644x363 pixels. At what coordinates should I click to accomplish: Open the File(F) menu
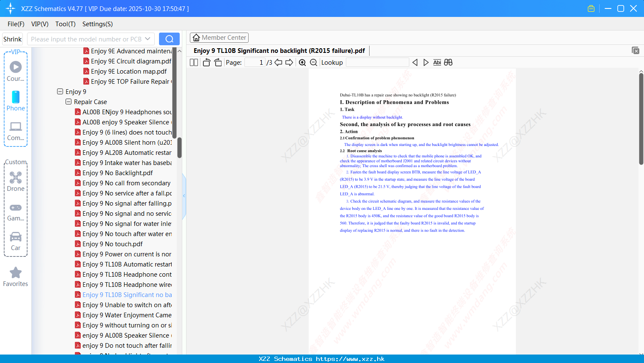click(16, 24)
